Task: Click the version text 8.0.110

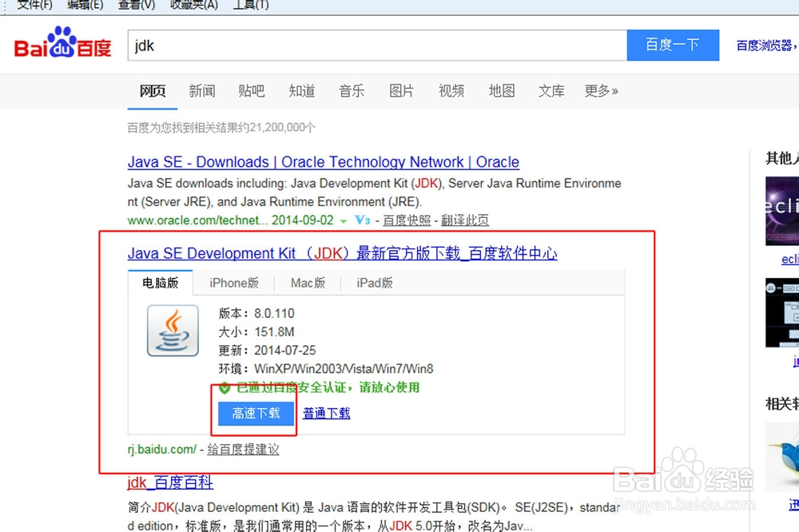Action: pyautogui.click(x=274, y=313)
